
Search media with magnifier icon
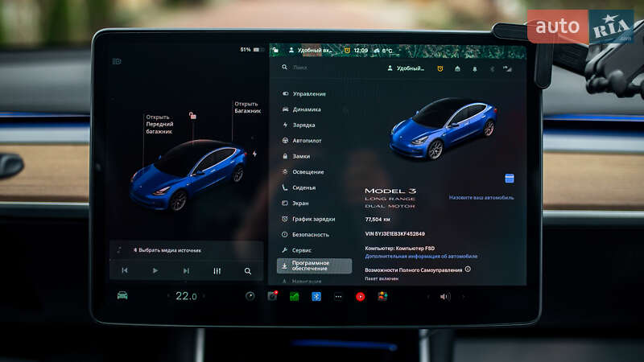(x=248, y=271)
